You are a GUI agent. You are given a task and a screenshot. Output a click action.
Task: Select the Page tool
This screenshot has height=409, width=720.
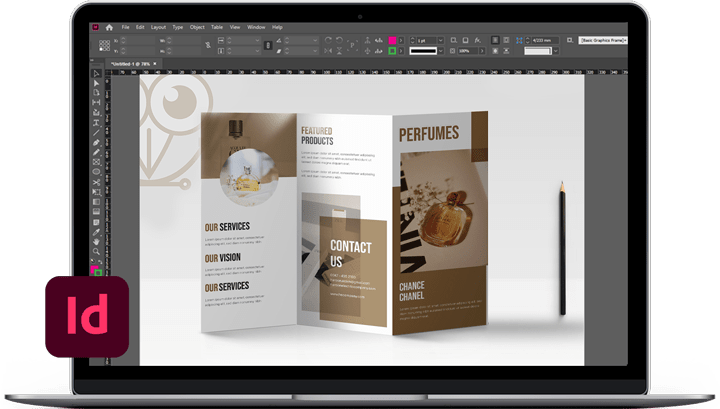pos(96,93)
